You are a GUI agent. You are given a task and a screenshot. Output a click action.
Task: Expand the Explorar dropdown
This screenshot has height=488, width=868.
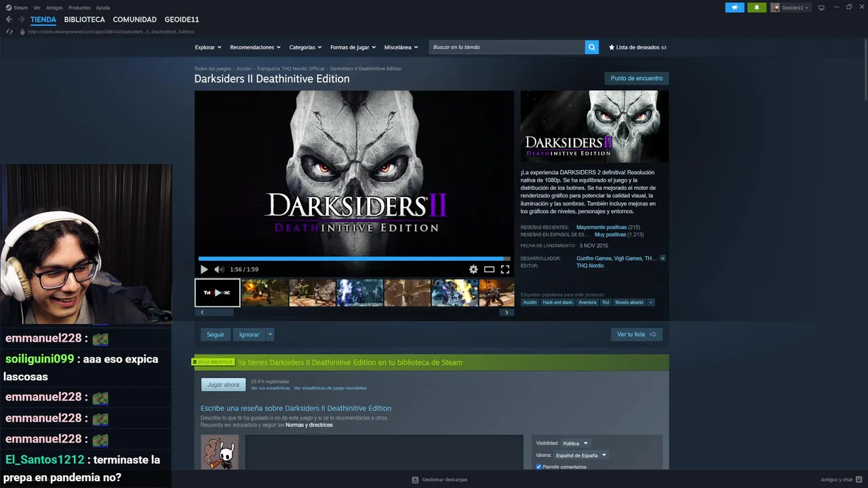208,47
